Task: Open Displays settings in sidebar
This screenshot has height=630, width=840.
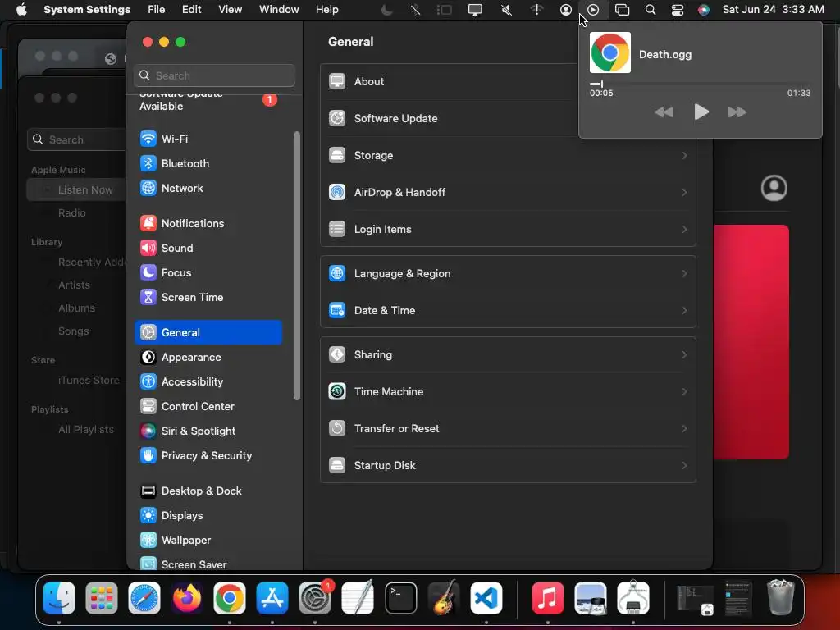Action: [x=208, y=516]
